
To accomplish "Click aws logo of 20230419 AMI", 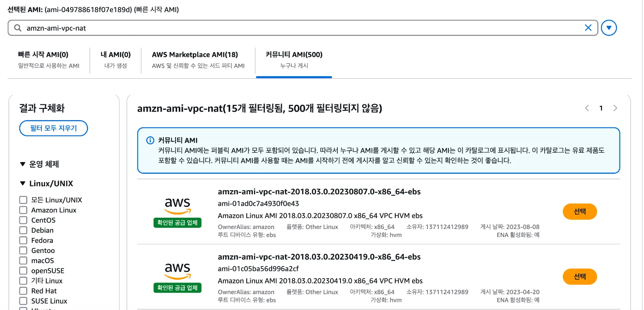I will (178, 271).
